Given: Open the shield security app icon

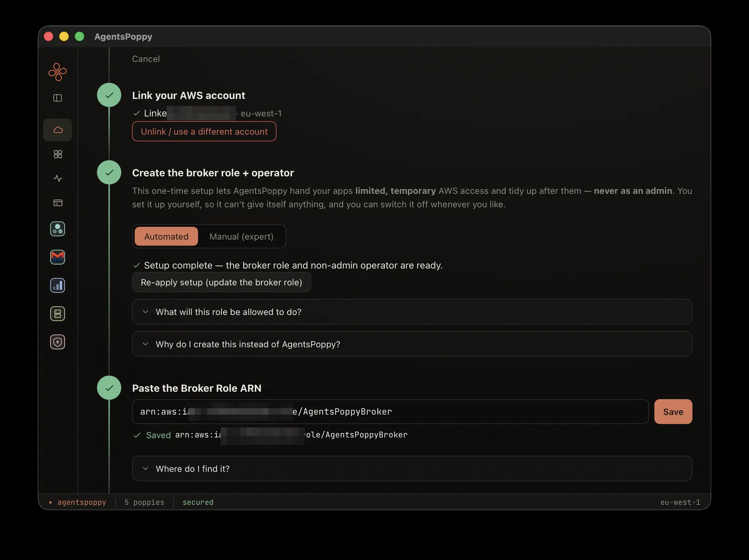Looking at the screenshot, I should click(58, 342).
